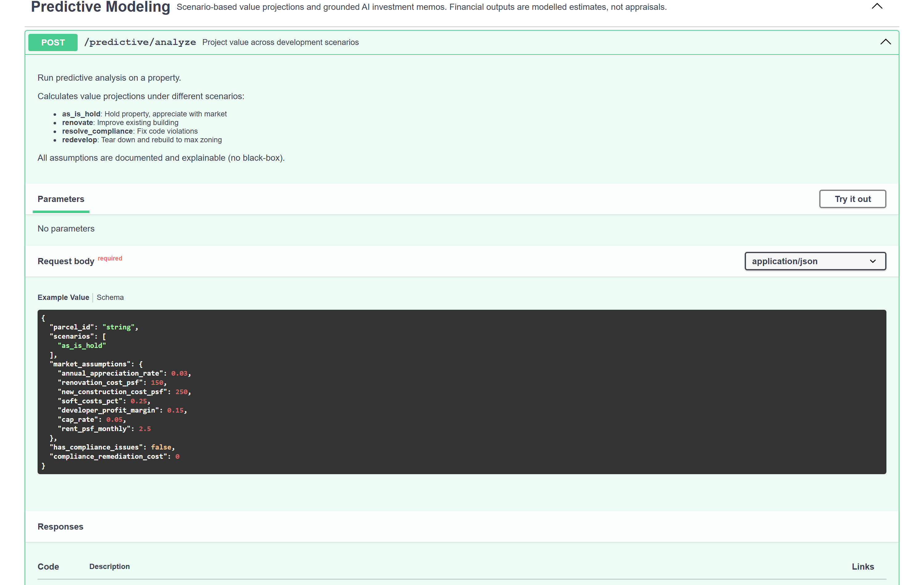Click the Responses section heading
924x585 pixels.
60,527
